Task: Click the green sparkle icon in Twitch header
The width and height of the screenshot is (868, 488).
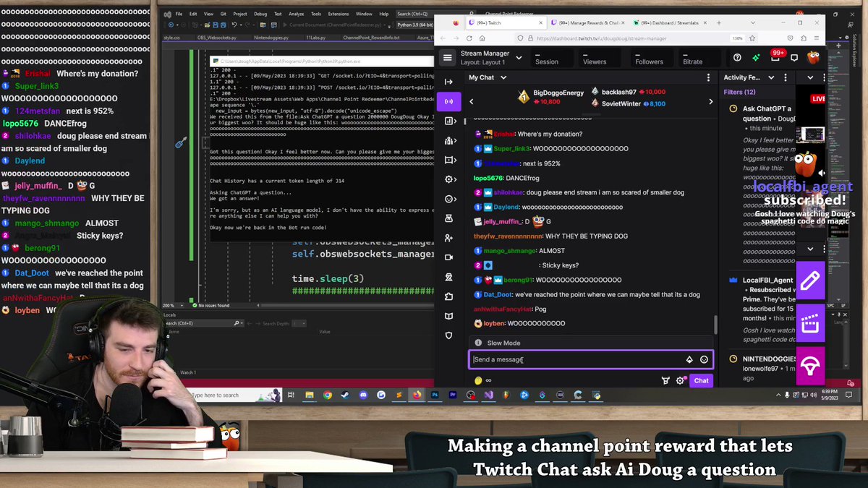Action: tap(756, 57)
